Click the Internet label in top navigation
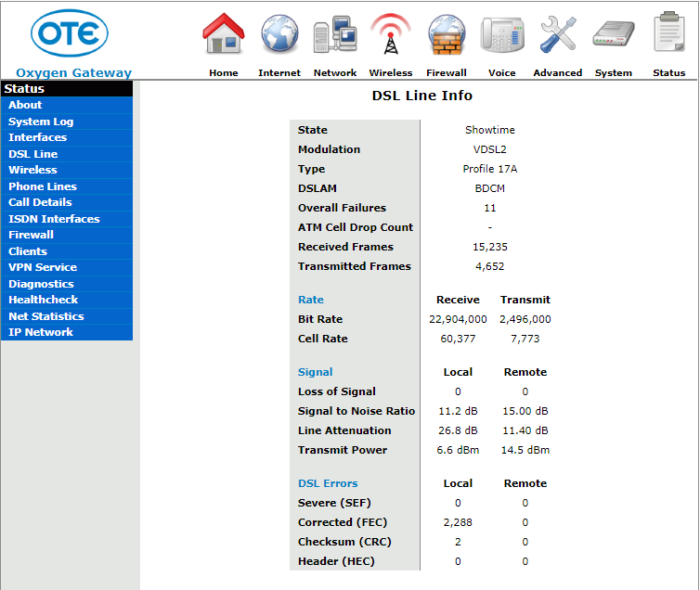 click(279, 72)
